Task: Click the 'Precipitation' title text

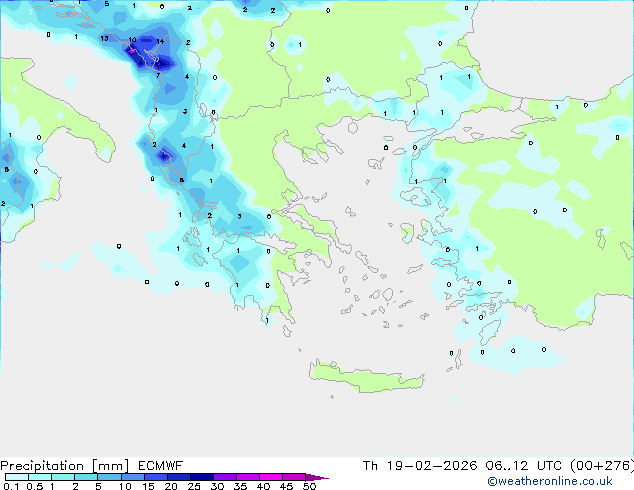Action: (42, 466)
